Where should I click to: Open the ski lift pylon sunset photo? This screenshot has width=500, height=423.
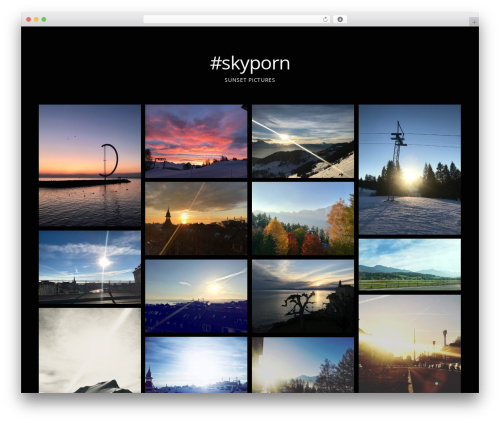[410, 170]
